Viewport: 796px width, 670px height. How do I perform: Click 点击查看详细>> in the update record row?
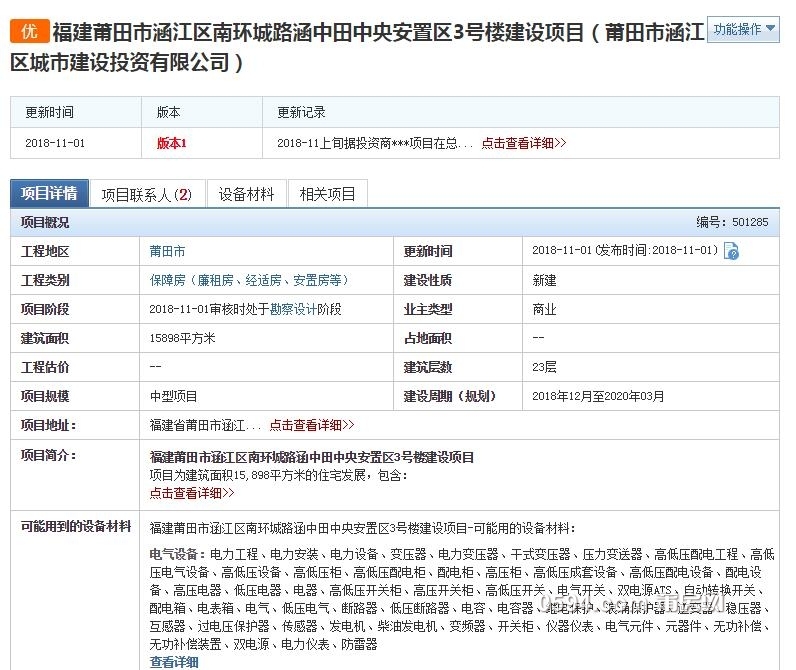[x=523, y=143]
